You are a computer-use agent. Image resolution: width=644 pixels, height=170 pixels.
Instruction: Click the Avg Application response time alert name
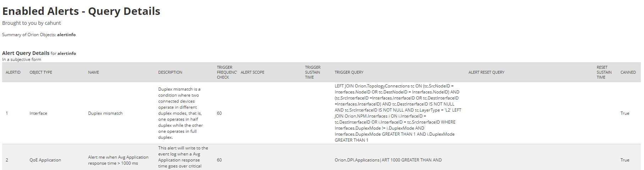(119, 160)
